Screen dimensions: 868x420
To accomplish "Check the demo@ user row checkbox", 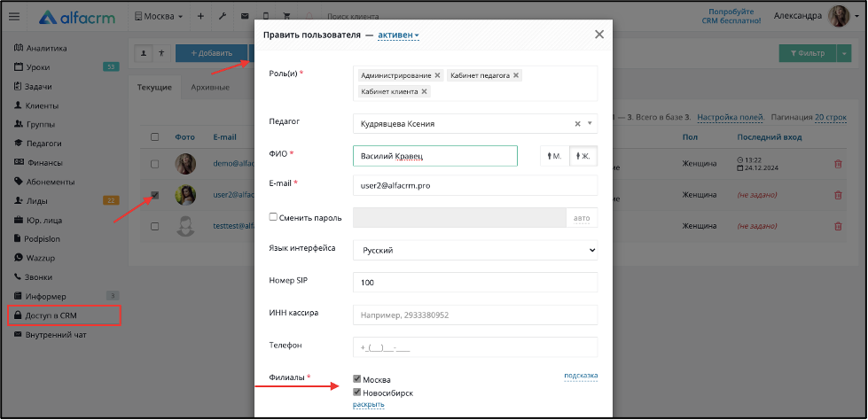I will click(x=155, y=164).
